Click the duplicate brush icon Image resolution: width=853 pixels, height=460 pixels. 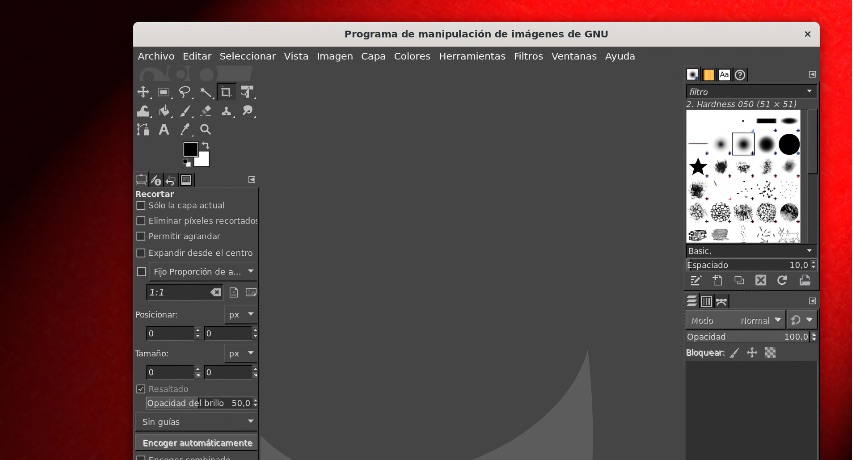(739, 281)
